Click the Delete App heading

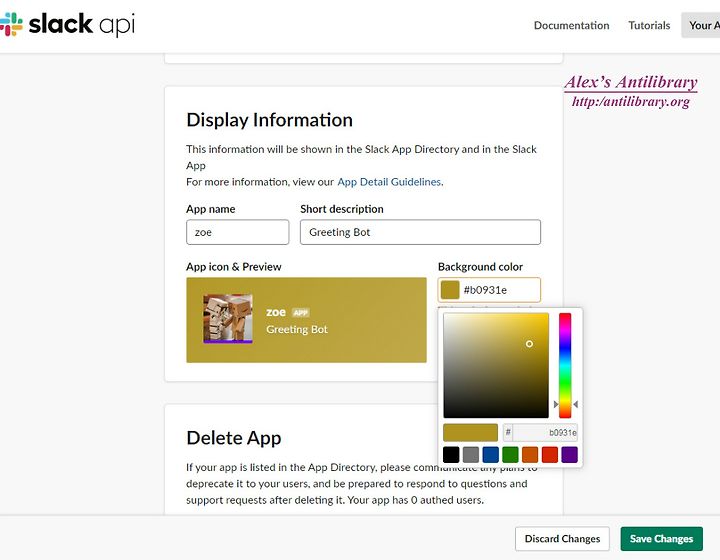coord(234,438)
